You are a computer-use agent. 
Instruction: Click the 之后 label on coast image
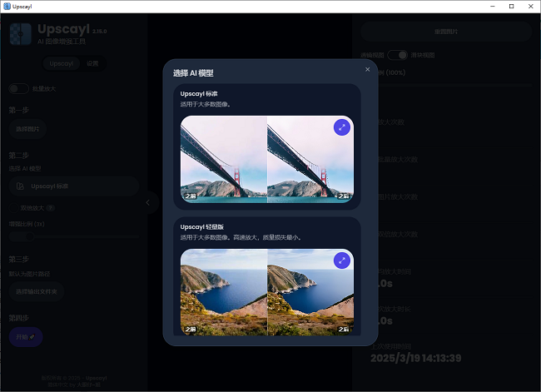(343, 330)
